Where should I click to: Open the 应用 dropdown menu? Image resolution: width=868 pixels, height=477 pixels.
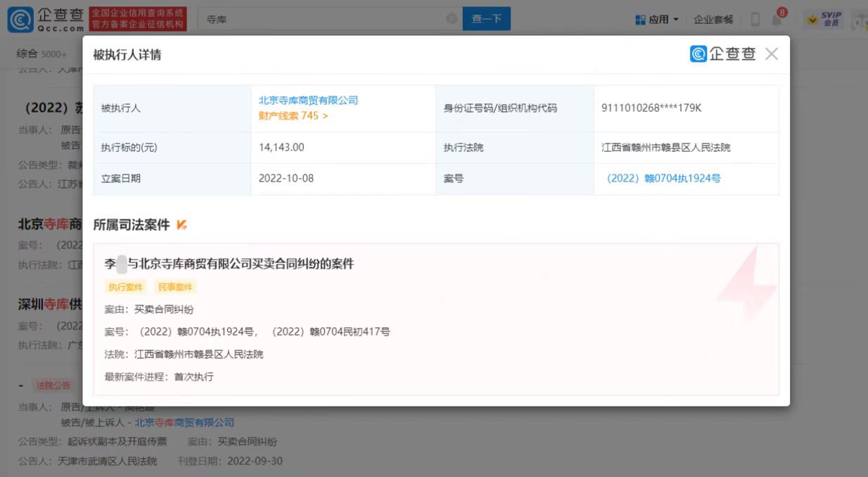[657, 20]
